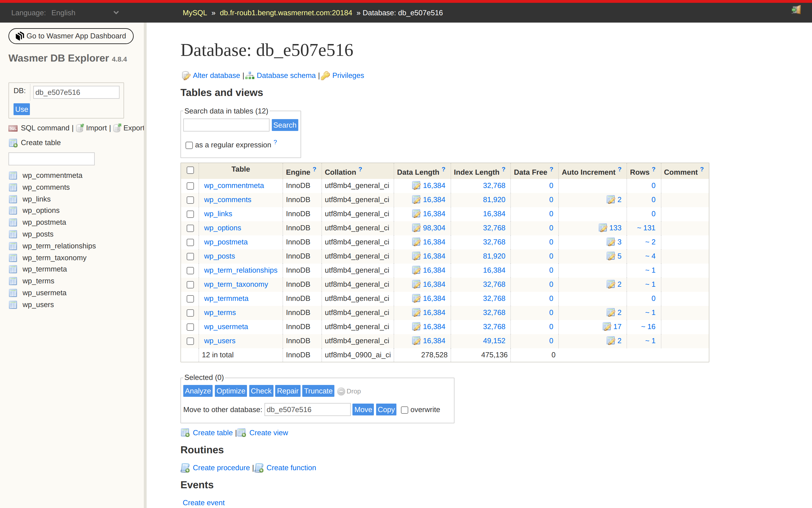Screen dimensions: 812x508
Task: Click help mark beside regular expression option
Action: (275, 142)
